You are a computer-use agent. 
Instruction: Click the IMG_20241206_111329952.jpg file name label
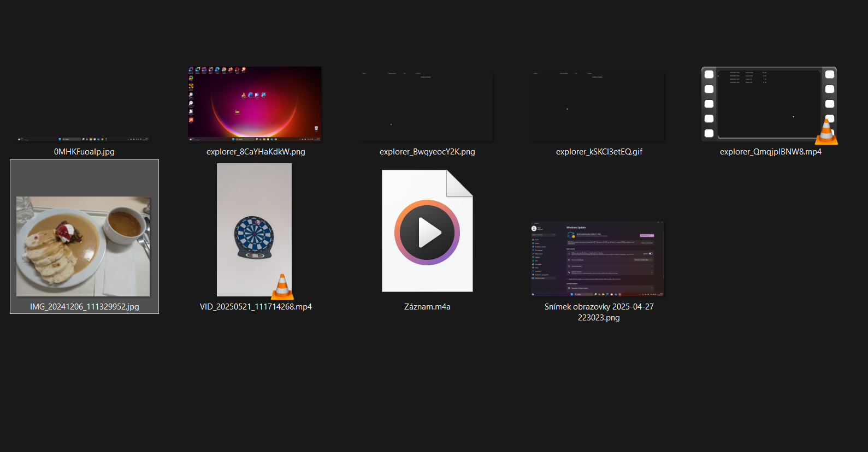[x=84, y=307]
